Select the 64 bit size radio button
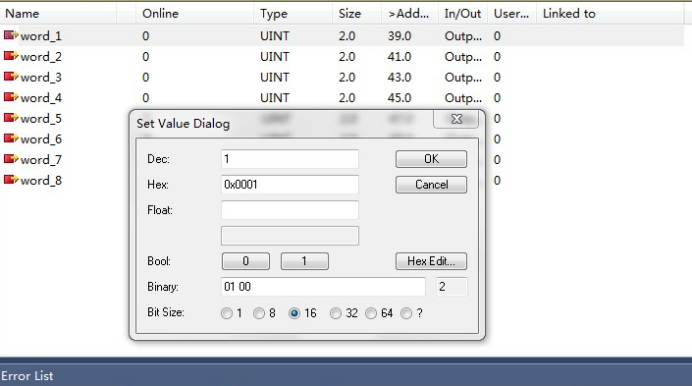This screenshot has width=692, height=386. click(371, 313)
